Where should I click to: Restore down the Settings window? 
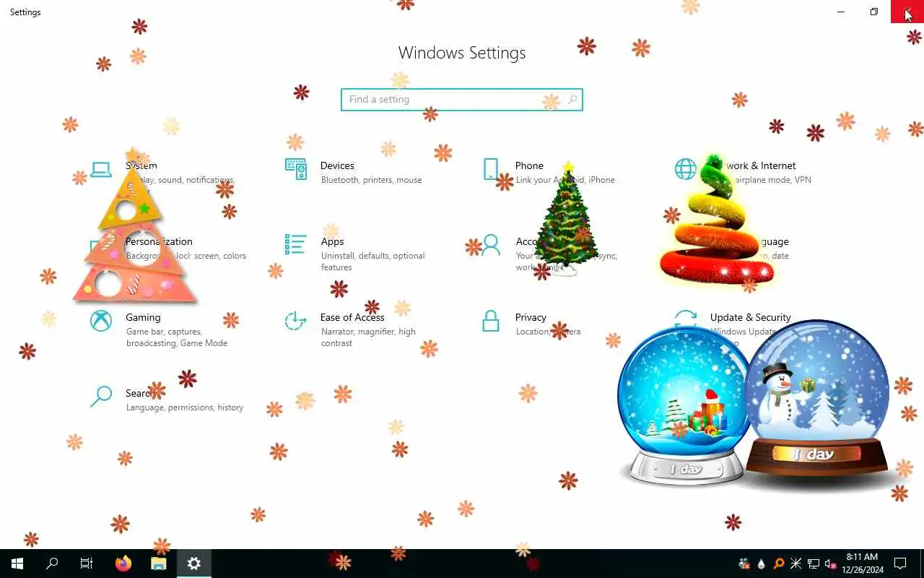coord(874,12)
